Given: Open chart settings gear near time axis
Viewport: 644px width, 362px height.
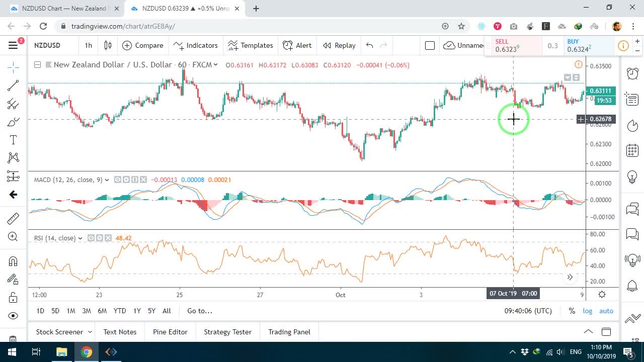Looking at the screenshot, I should pyautogui.click(x=602, y=295).
